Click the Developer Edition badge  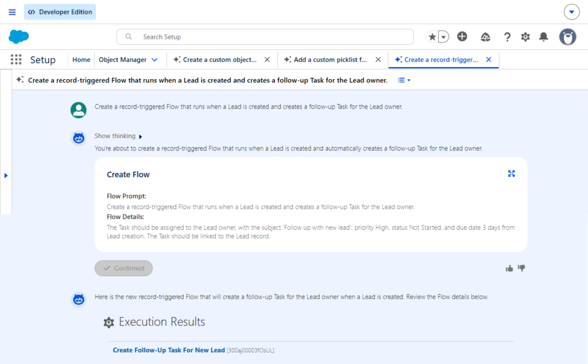[60, 12]
